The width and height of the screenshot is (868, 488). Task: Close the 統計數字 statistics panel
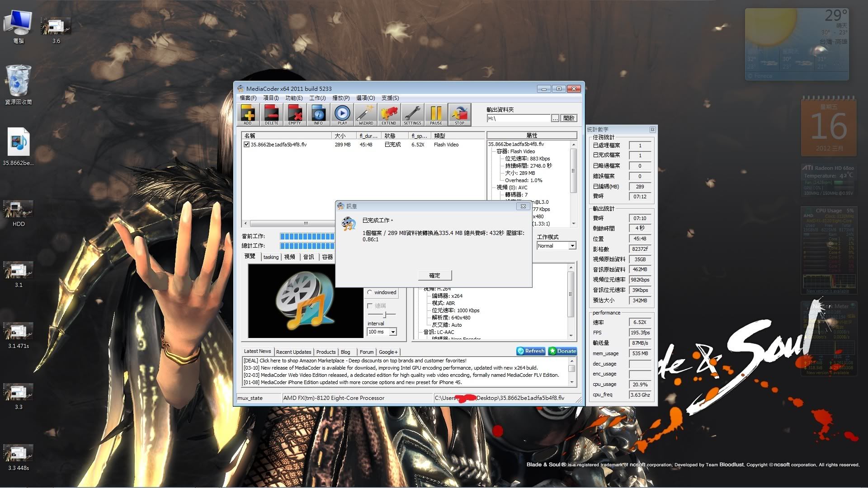pos(652,130)
